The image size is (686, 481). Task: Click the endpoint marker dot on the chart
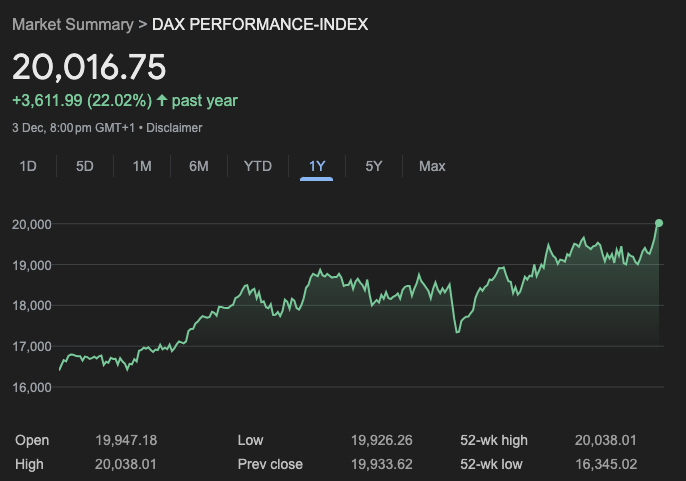pyautogui.click(x=658, y=223)
